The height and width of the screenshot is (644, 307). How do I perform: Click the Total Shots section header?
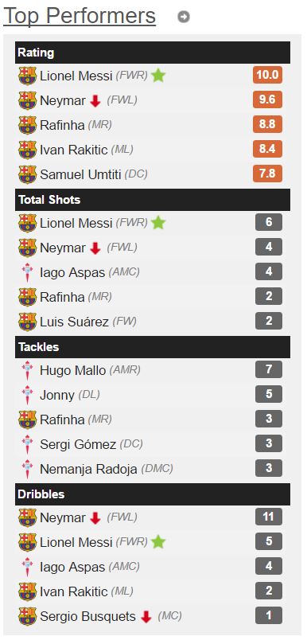point(153,200)
